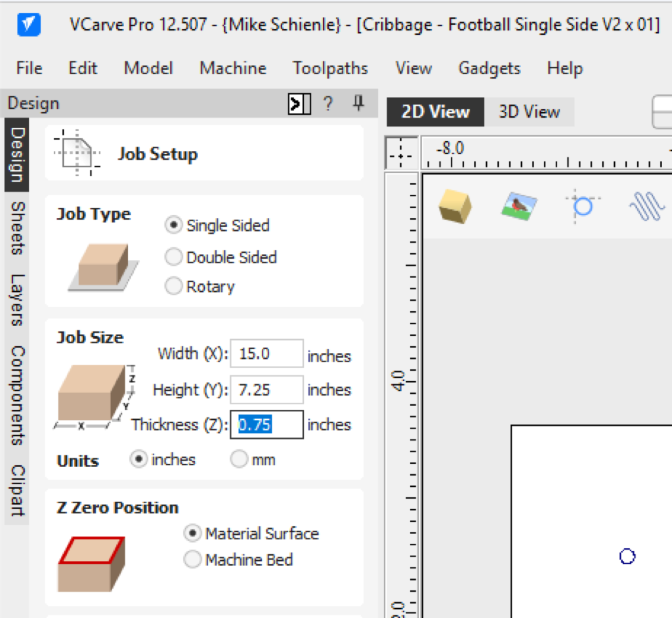Screen dimensions: 672x618
Task: Click the Z Zero Position block illustration
Action: [x=91, y=564]
